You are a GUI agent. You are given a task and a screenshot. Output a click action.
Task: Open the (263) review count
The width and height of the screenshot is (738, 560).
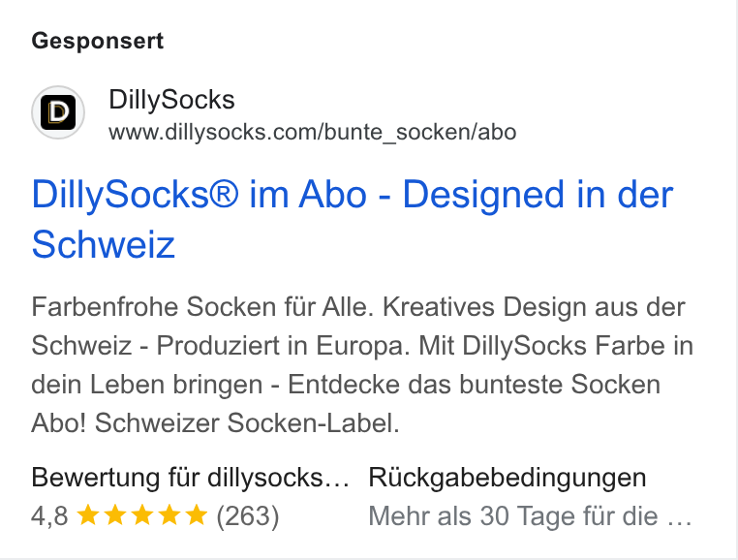pyautogui.click(x=248, y=515)
